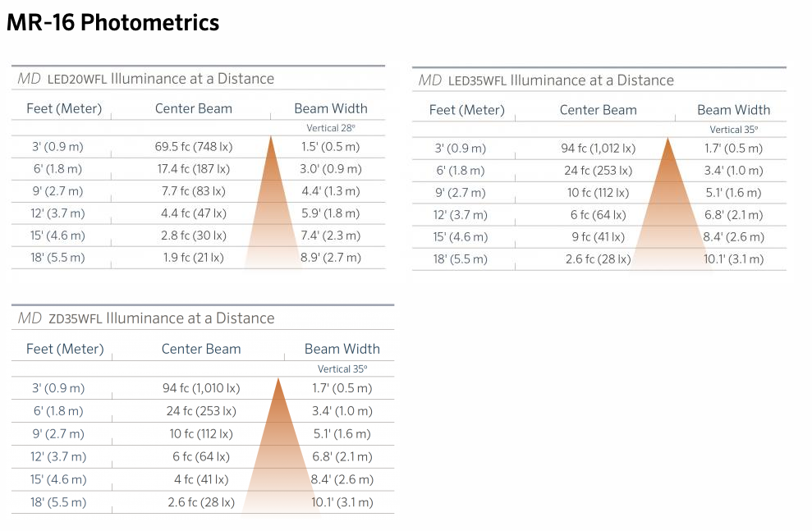Viewport: 812px width, 531px height.
Task: Click the 69.5 fc (748 lx) value
Action: (x=193, y=147)
